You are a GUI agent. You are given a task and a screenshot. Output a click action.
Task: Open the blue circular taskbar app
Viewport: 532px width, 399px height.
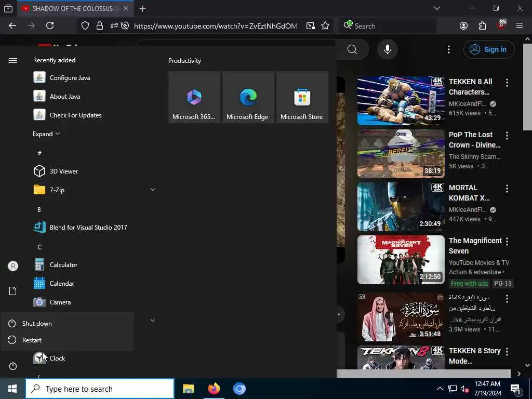pyautogui.click(x=239, y=389)
